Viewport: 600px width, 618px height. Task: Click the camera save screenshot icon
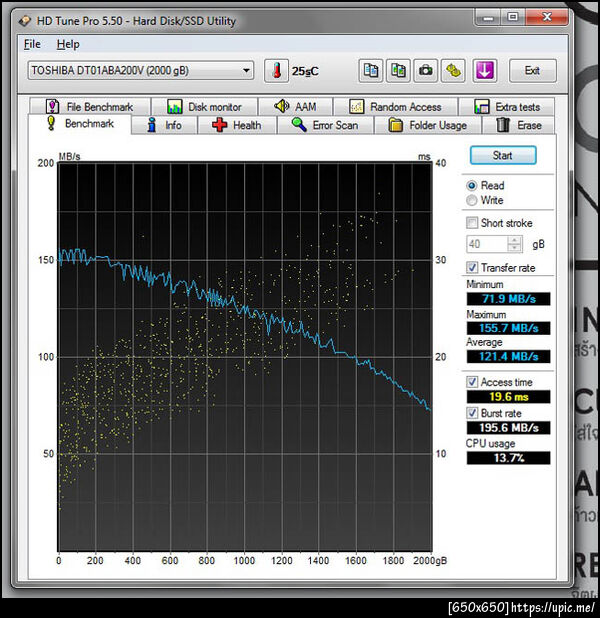pos(425,71)
